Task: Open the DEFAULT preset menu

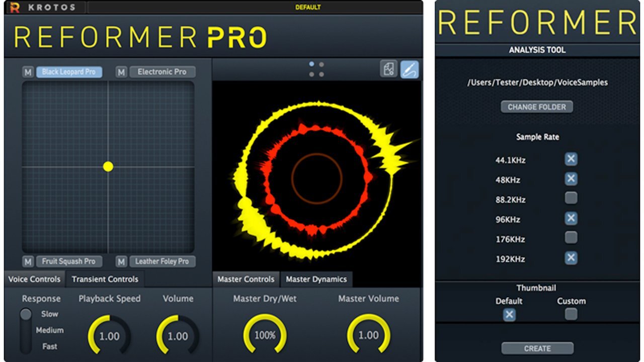Action: pos(308,7)
